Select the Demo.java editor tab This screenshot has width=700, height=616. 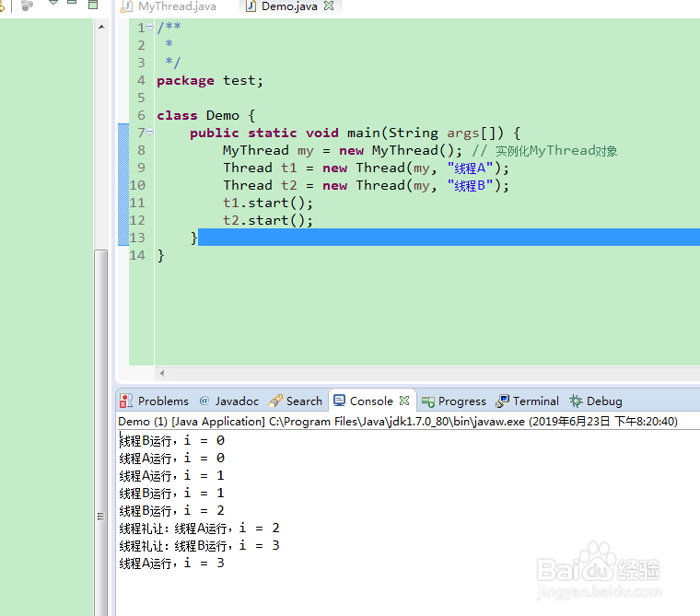point(289,6)
